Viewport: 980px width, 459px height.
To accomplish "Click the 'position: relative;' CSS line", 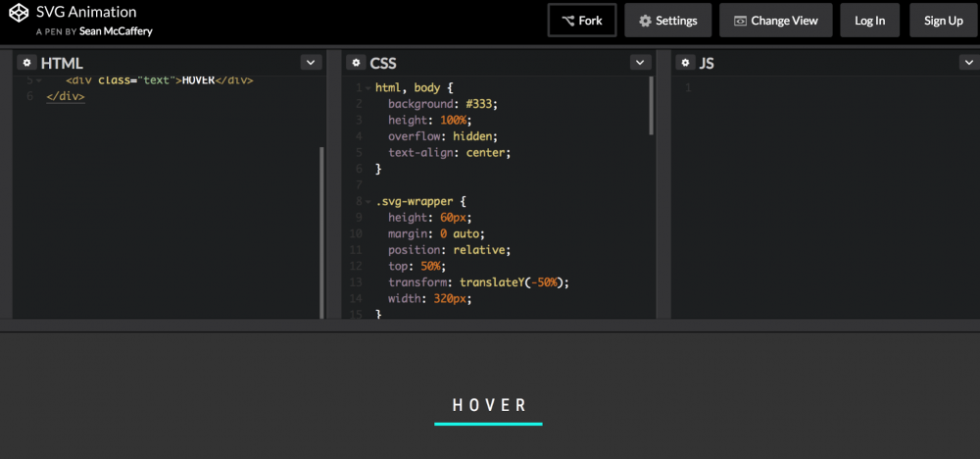I will [450, 250].
